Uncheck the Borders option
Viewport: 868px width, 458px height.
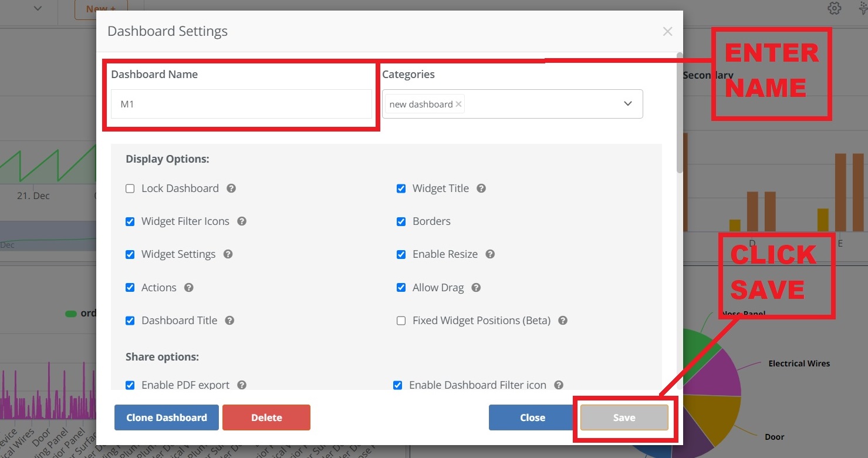(401, 221)
